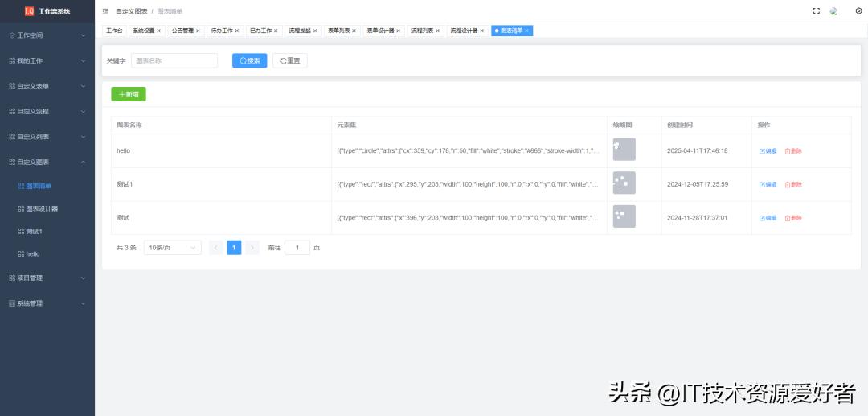Switch to the 流程列表 tab
This screenshot has width=868, height=416.
(423, 31)
